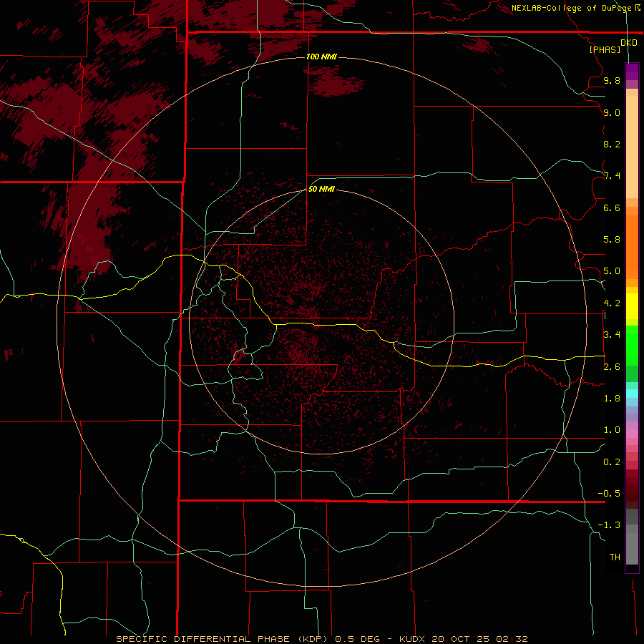
Task: Select the 5.0 scale value
Action: pyautogui.click(x=612, y=271)
